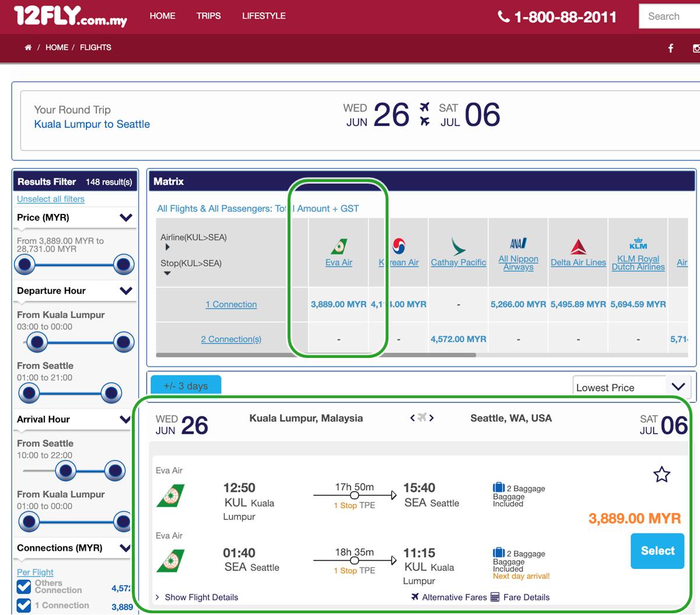
Task: Click return baggage suitcase icon
Action: [499, 553]
